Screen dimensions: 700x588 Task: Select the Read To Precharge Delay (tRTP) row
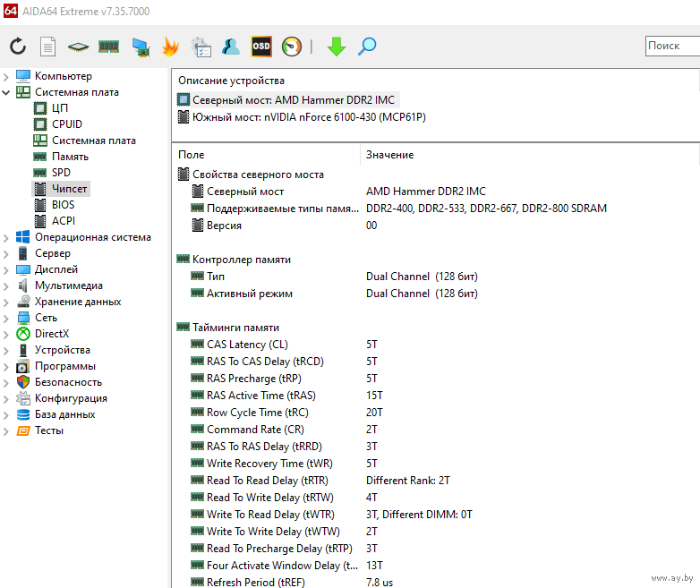279,549
